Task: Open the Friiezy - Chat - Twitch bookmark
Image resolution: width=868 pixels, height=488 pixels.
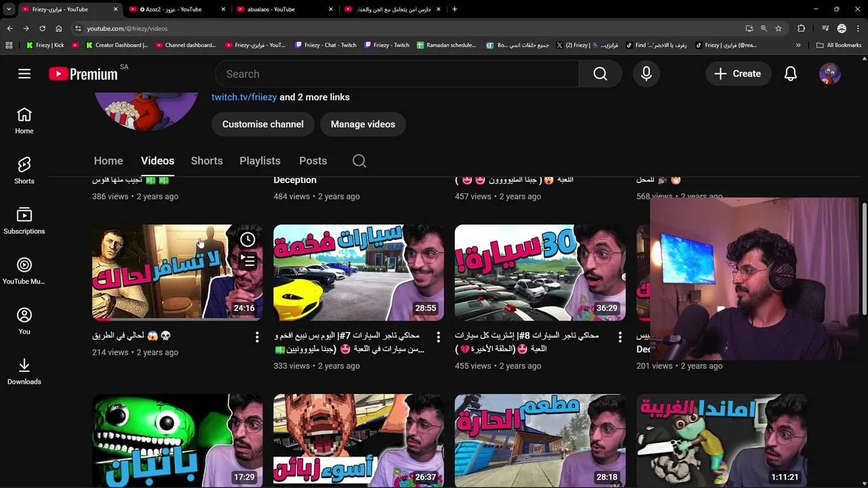Action: (325, 45)
